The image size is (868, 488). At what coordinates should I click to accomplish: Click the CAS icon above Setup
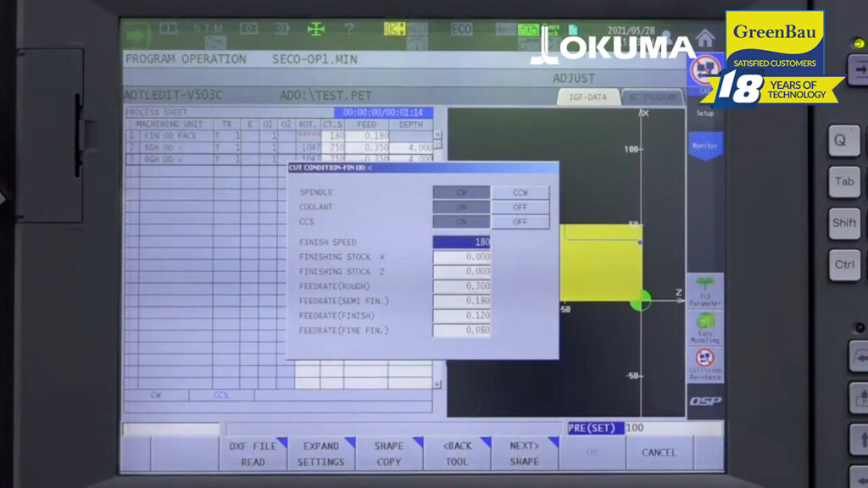(x=704, y=72)
